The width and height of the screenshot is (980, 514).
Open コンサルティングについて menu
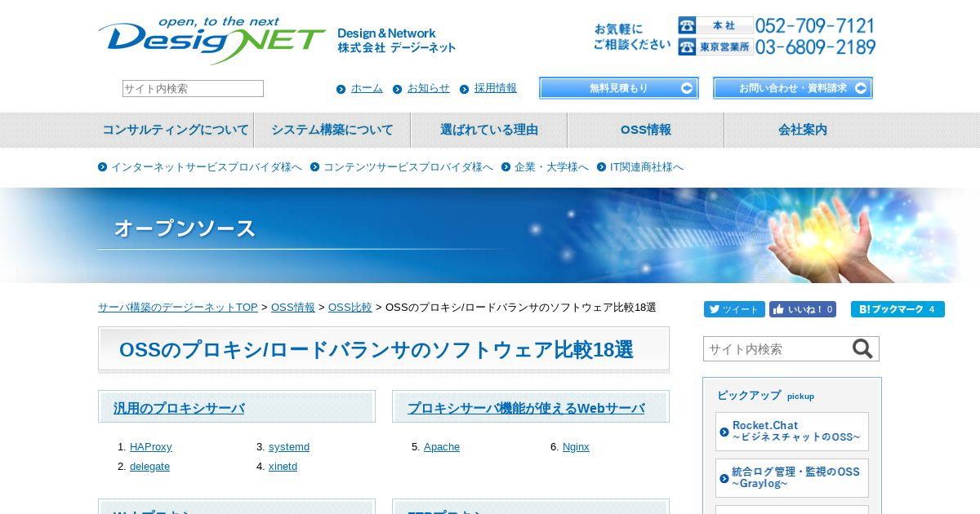[176, 130]
